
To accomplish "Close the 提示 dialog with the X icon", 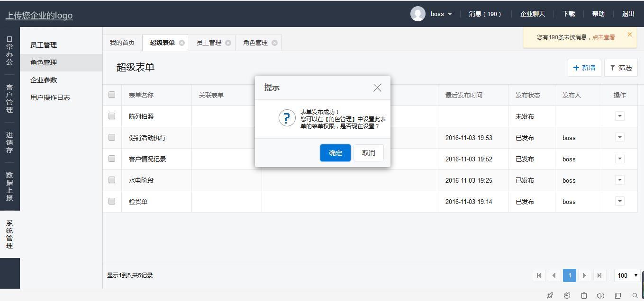I will click(x=377, y=88).
